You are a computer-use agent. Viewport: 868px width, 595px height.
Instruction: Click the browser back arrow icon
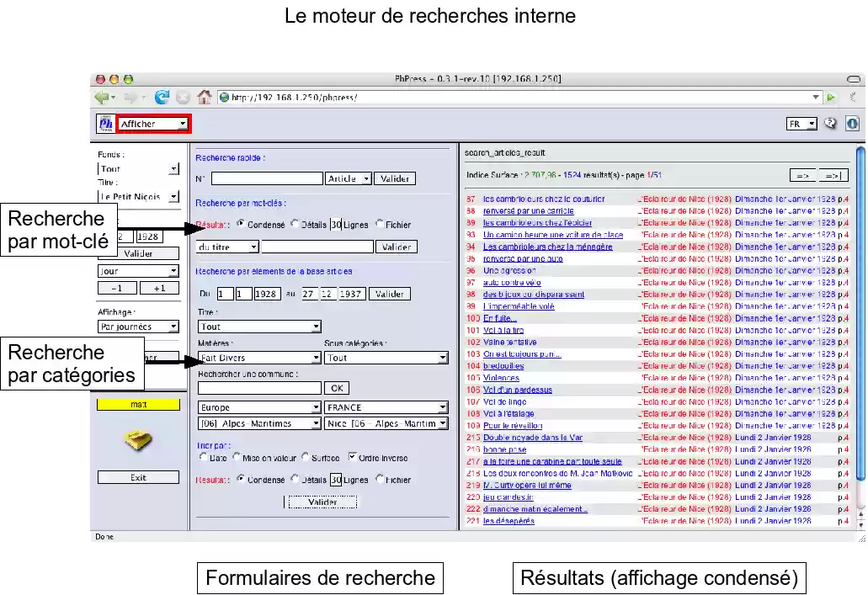click(102, 96)
